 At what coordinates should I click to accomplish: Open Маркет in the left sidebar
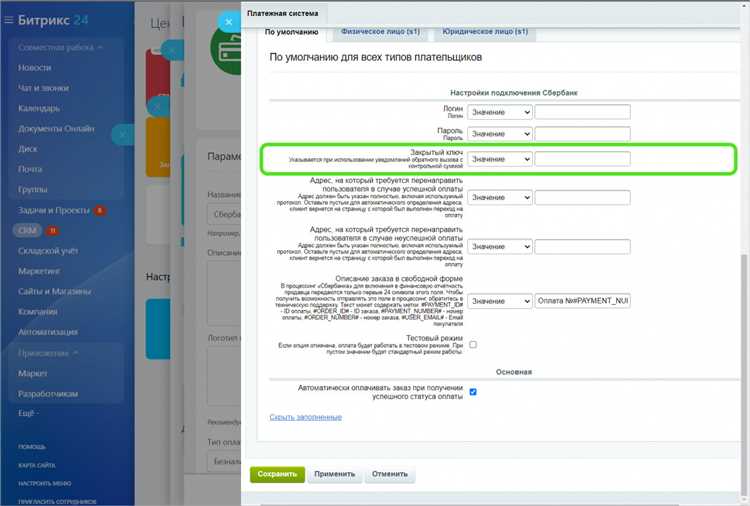[33, 374]
